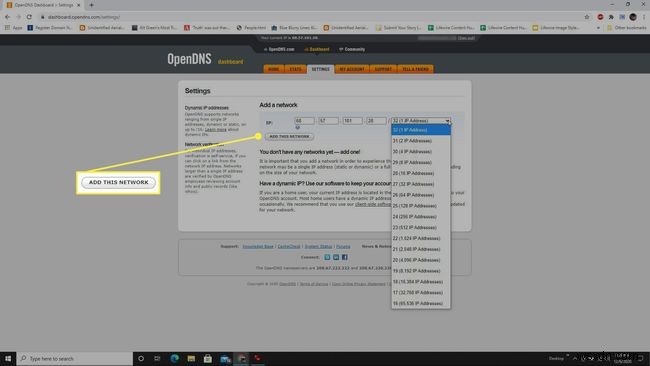650x366 pixels.
Task: Open the Blue Blurry Lines bookmark
Action: coord(294,28)
